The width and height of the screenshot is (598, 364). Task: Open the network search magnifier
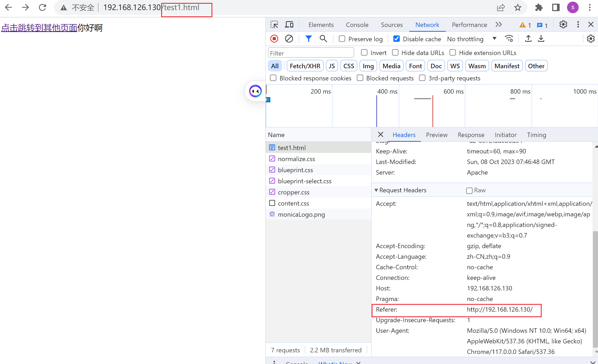click(323, 39)
